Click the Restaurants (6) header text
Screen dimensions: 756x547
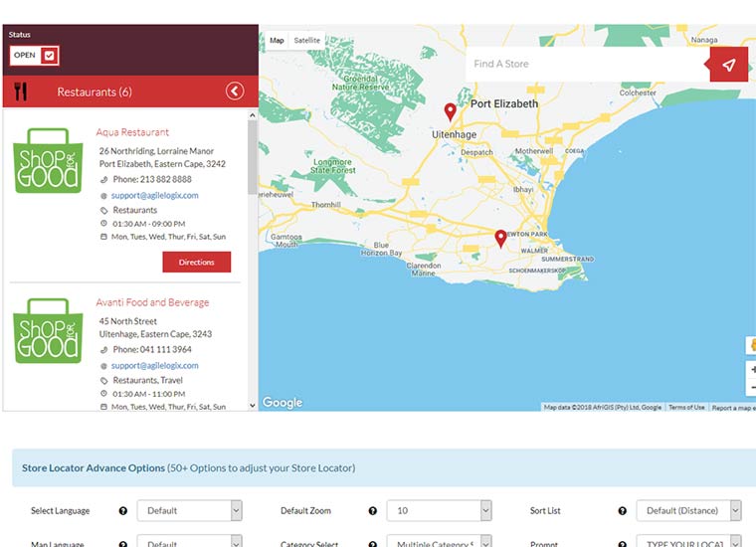94,91
